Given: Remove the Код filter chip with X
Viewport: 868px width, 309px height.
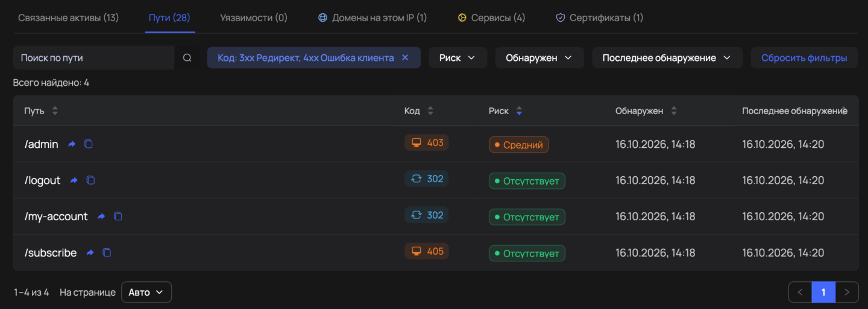Looking at the screenshot, I should tap(405, 57).
